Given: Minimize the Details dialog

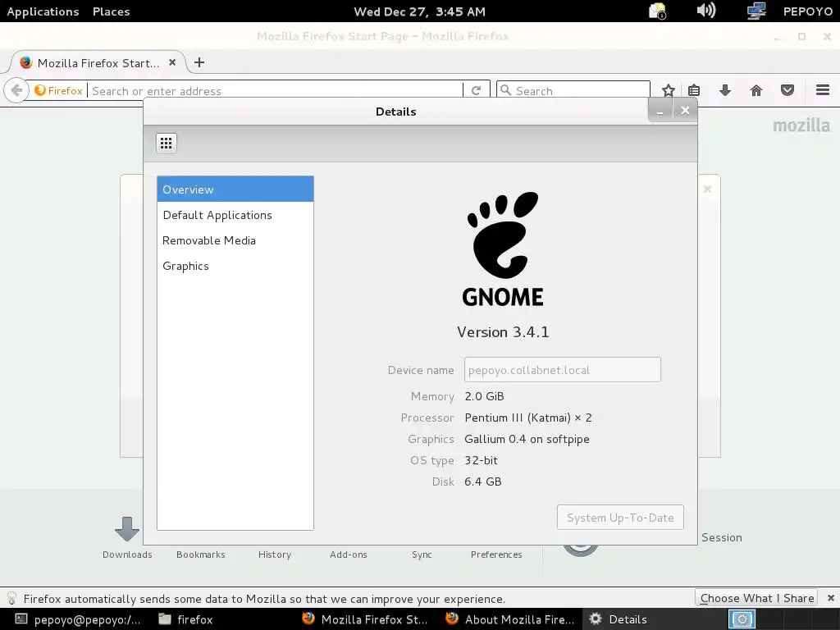Looking at the screenshot, I should 660,111.
